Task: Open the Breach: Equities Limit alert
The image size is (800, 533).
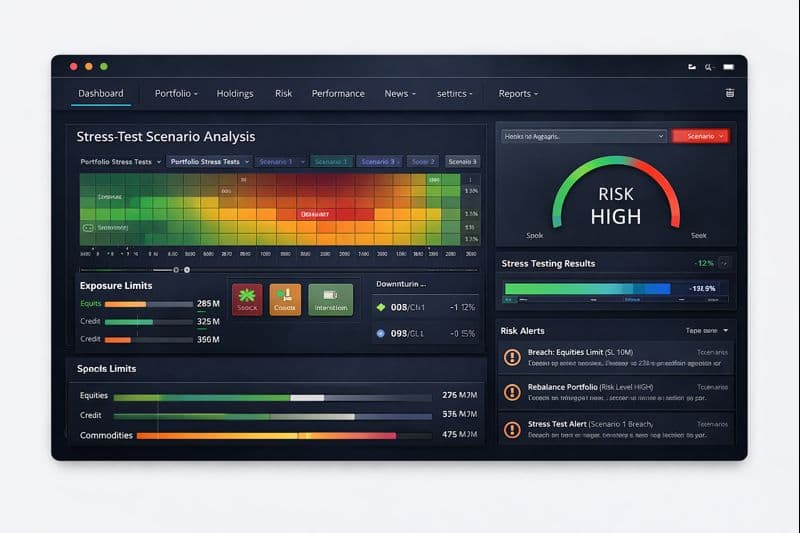Action: [616, 357]
